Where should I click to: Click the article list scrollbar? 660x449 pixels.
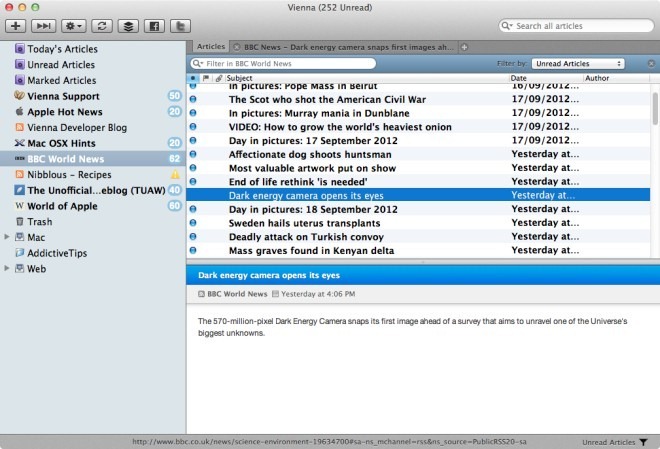pyautogui.click(x=655, y=109)
